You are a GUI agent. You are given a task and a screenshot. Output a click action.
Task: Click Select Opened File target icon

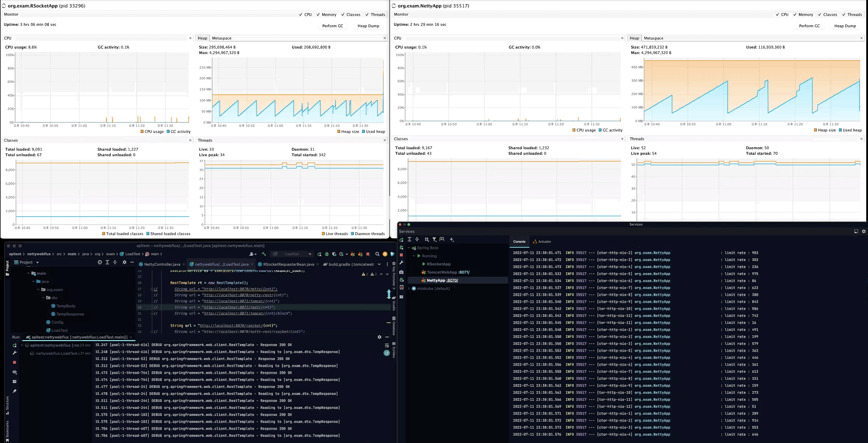100,262
